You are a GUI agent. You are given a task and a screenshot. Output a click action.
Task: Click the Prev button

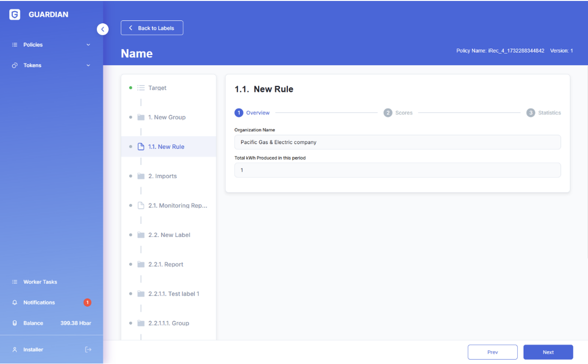pos(492,352)
